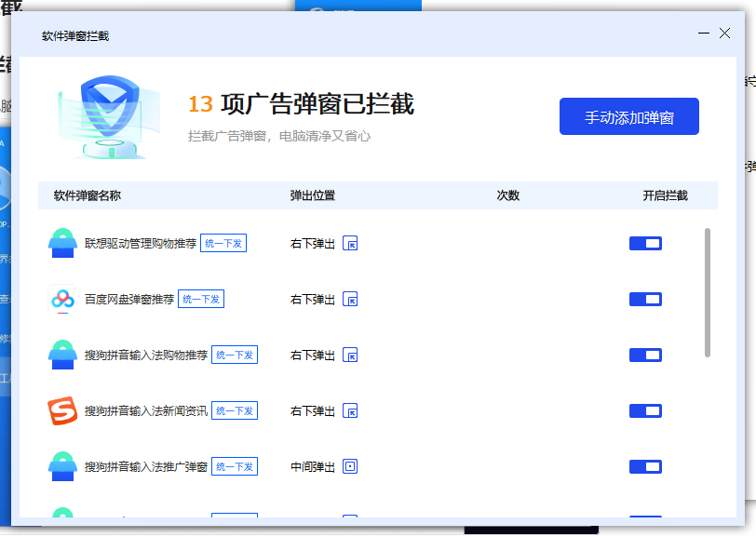Image resolution: width=756 pixels, height=537 pixels.
Task: Click the 百度网盘 cloud icon
Action: (62, 299)
